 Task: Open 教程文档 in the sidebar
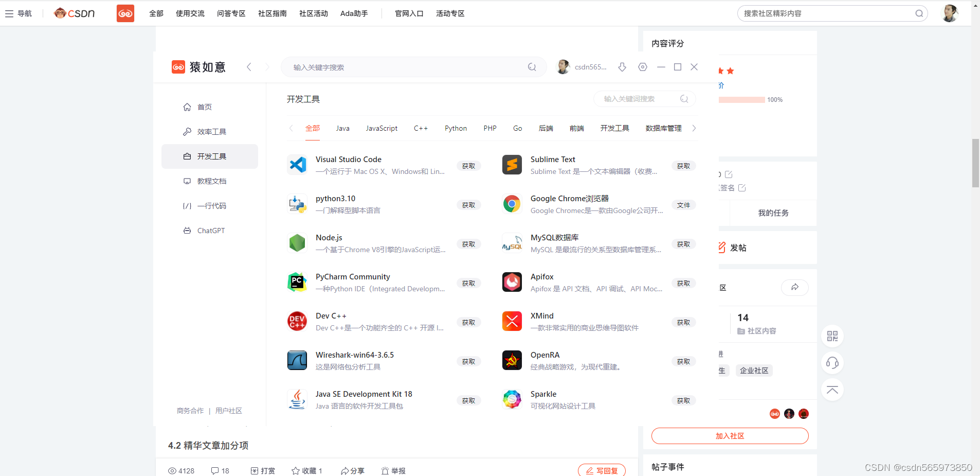click(x=210, y=181)
